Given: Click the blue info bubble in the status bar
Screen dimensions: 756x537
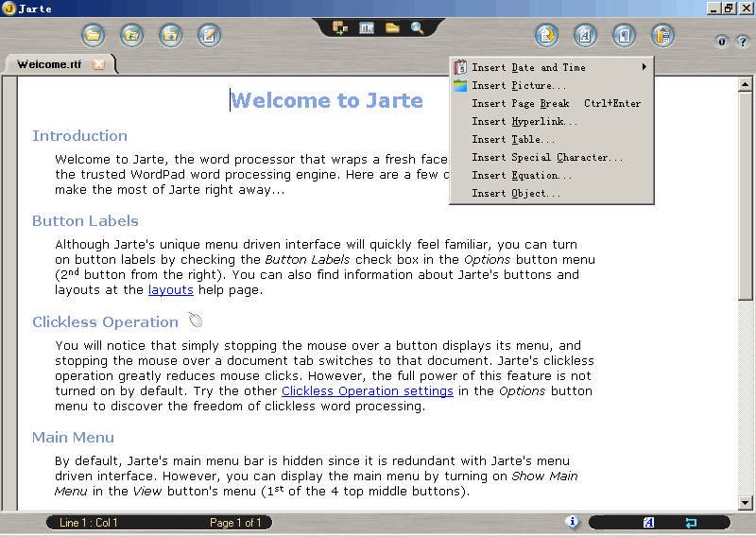Looking at the screenshot, I should click(x=573, y=522).
